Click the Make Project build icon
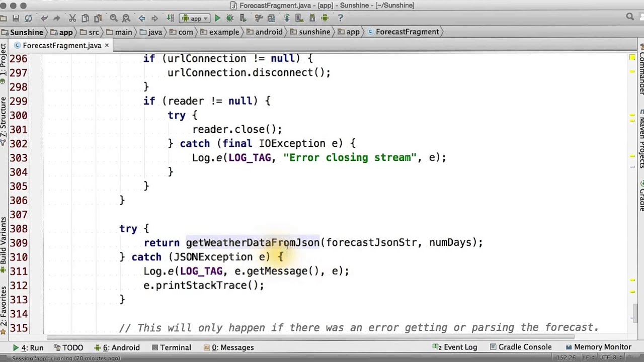The image size is (644, 362). pos(170,18)
